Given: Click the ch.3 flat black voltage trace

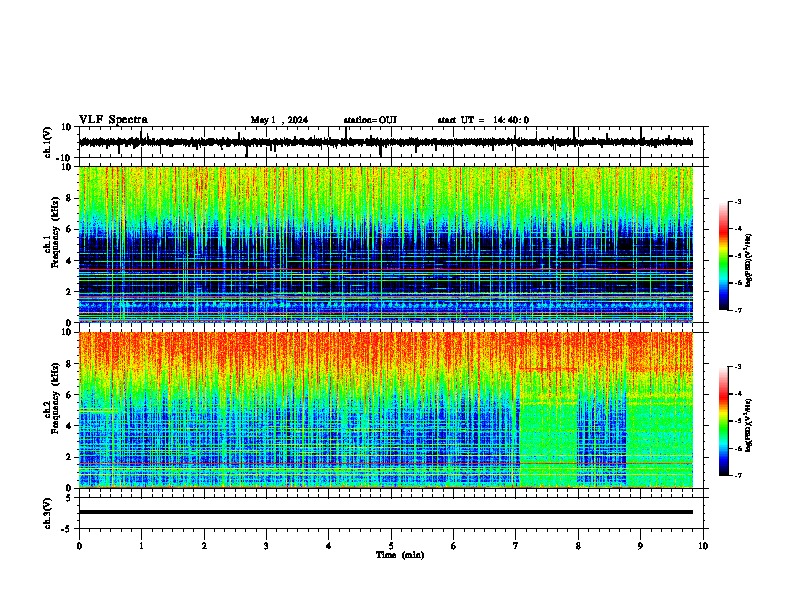Looking at the screenshot, I should [385, 512].
